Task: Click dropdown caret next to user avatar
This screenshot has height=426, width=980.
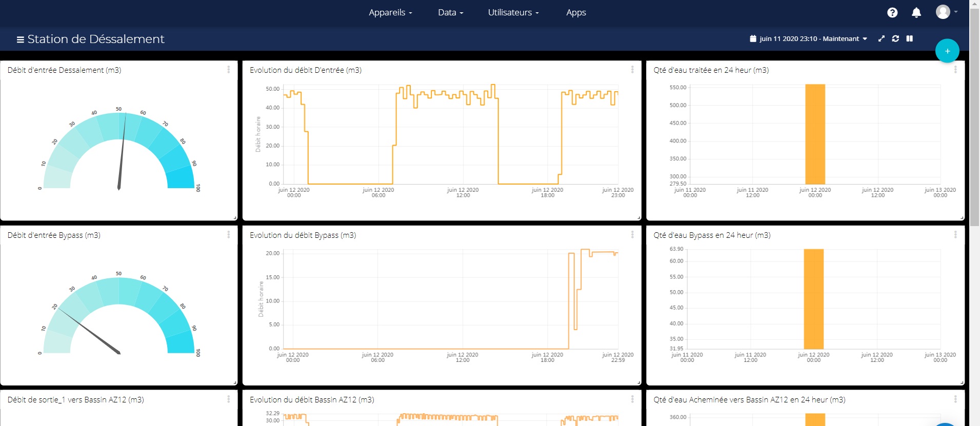Action: click(956, 12)
